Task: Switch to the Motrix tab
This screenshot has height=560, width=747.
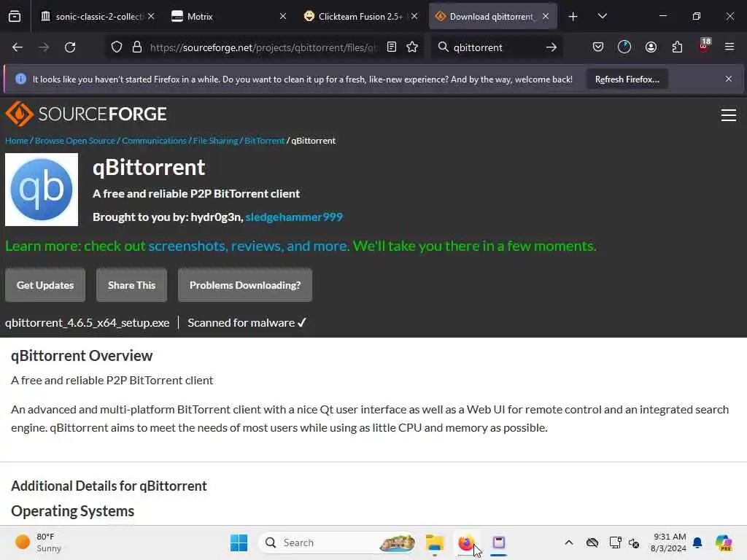Action: 228,17
